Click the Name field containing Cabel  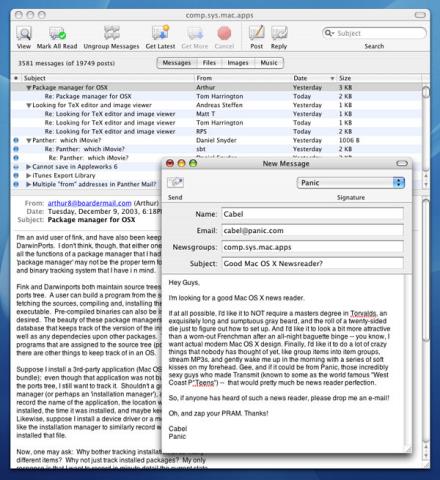(312, 214)
